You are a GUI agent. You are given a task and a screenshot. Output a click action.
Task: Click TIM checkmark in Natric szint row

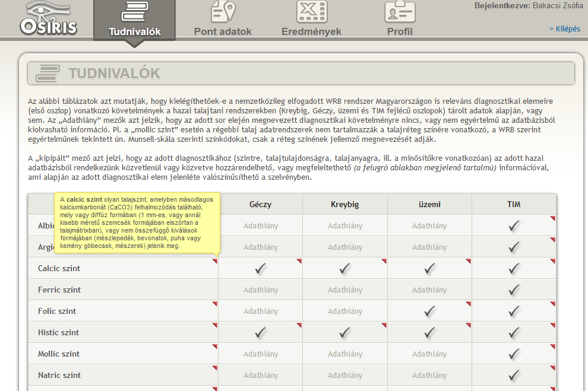514,375
